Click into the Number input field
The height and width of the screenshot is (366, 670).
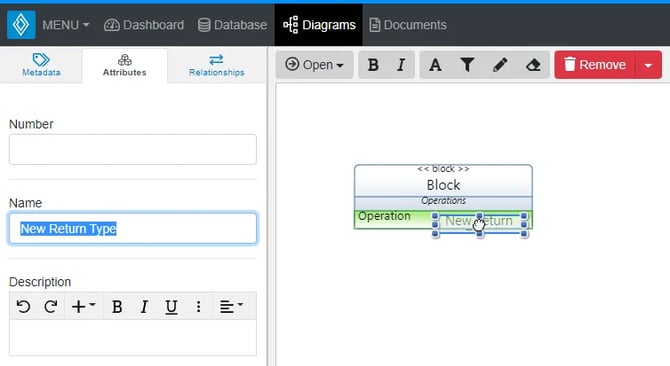click(x=132, y=149)
